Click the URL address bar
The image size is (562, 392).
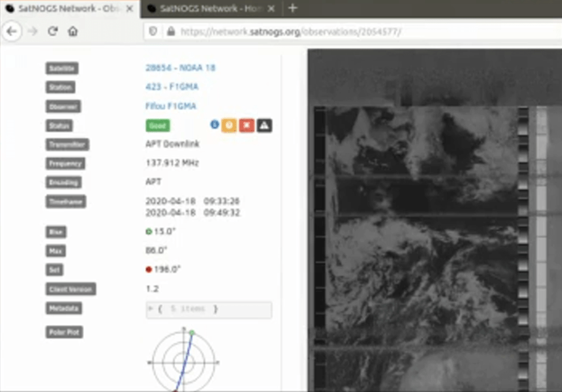340,32
